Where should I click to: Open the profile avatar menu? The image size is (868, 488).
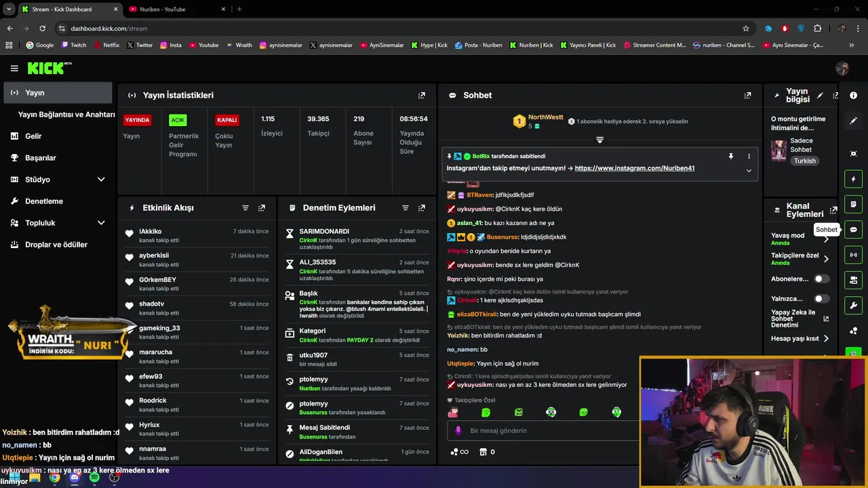(x=843, y=68)
